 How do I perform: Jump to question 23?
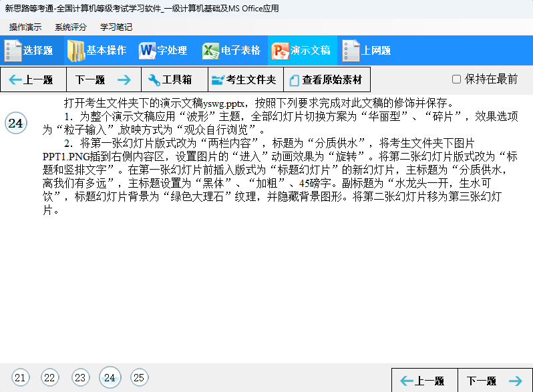80,378
